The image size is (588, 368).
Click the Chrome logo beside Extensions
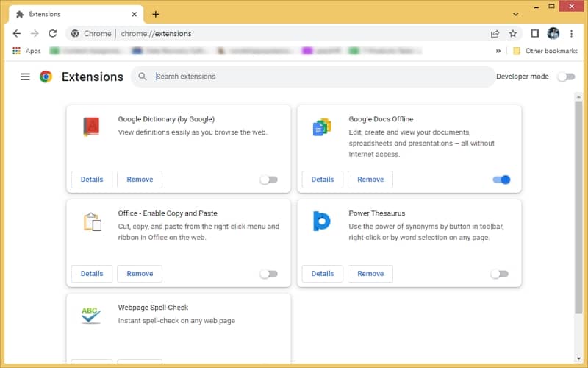[46, 77]
